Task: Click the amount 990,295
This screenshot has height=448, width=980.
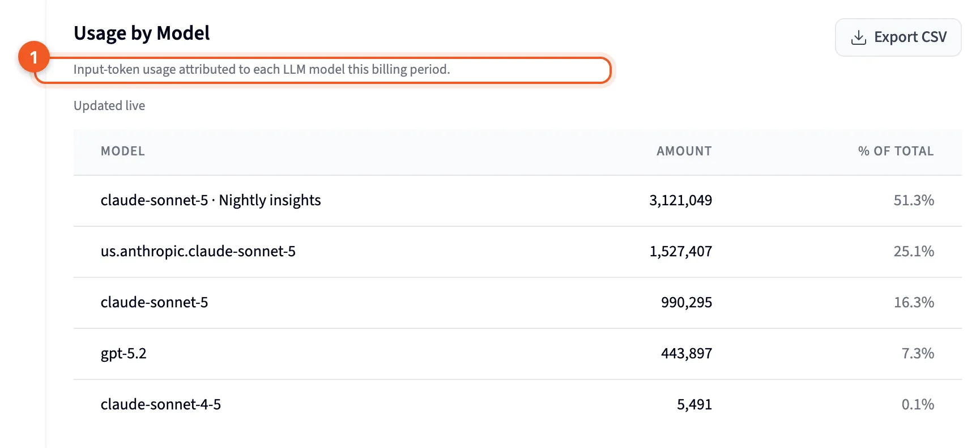Action: (687, 302)
